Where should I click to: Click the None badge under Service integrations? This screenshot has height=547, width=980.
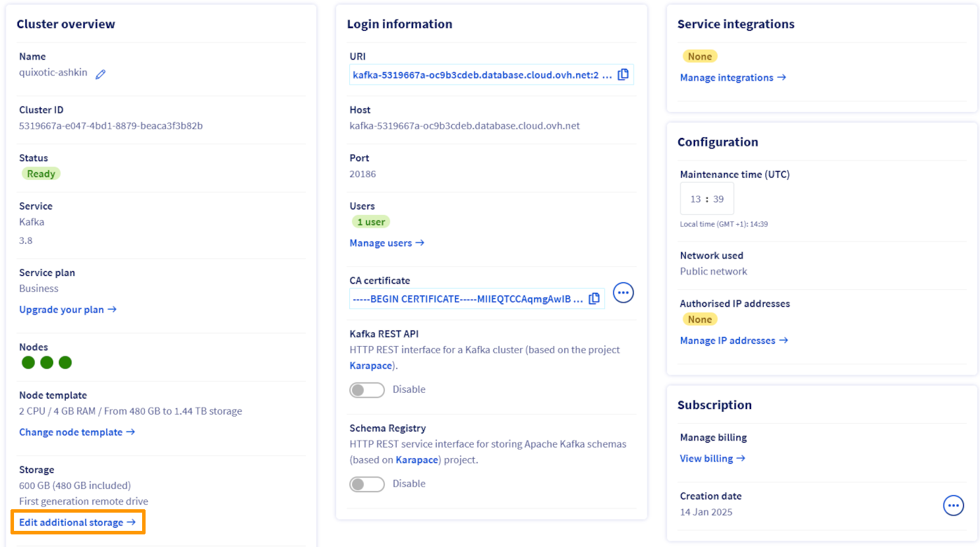coord(700,55)
